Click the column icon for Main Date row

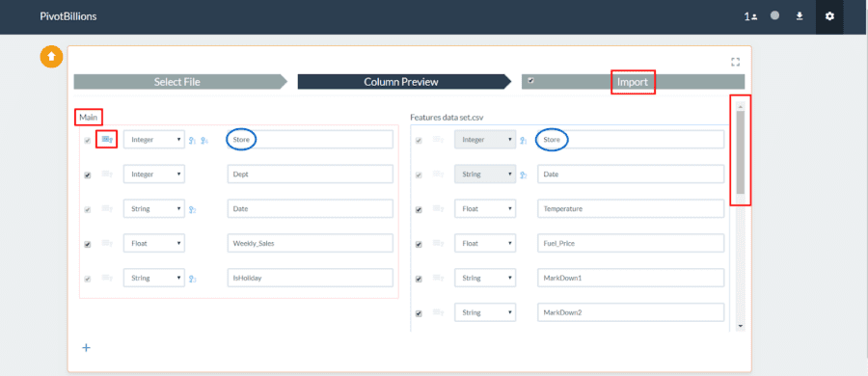(x=107, y=209)
